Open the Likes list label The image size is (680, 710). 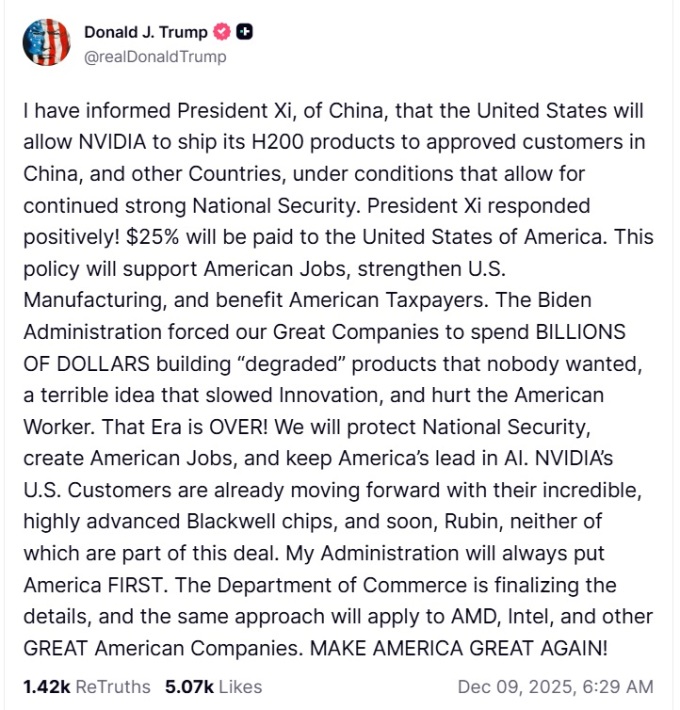(x=240, y=686)
